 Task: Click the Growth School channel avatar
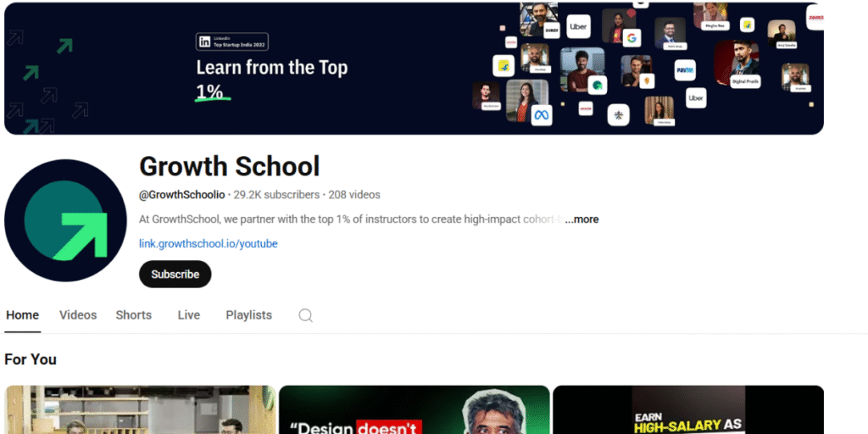[x=65, y=220]
